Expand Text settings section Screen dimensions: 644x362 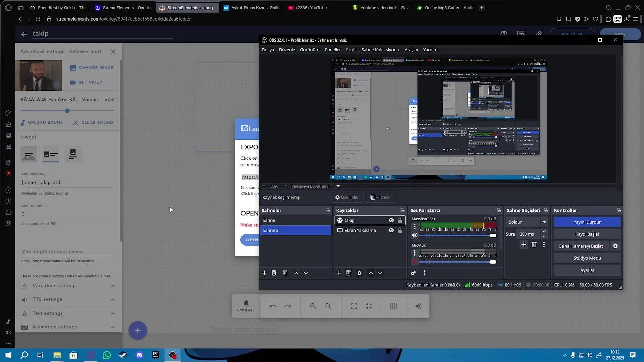click(68, 313)
